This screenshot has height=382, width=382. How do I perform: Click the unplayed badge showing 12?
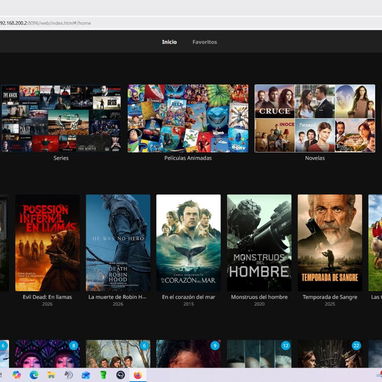click(x=285, y=346)
